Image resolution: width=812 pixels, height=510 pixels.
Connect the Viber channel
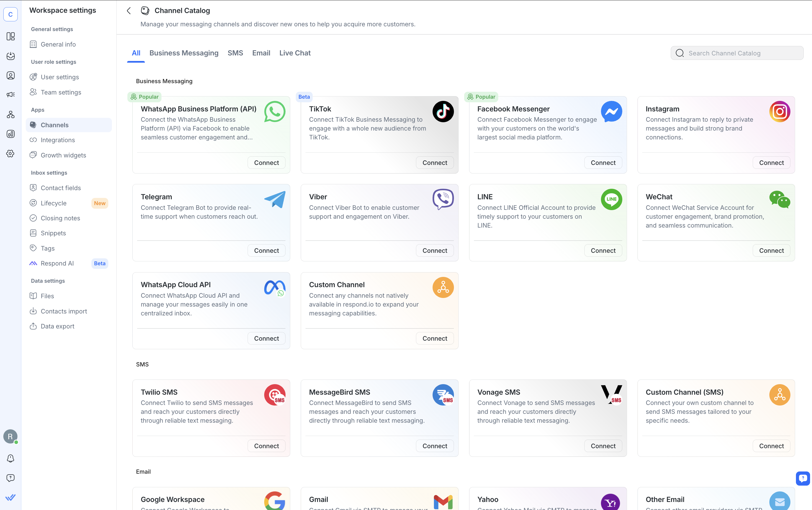click(x=435, y=250)
